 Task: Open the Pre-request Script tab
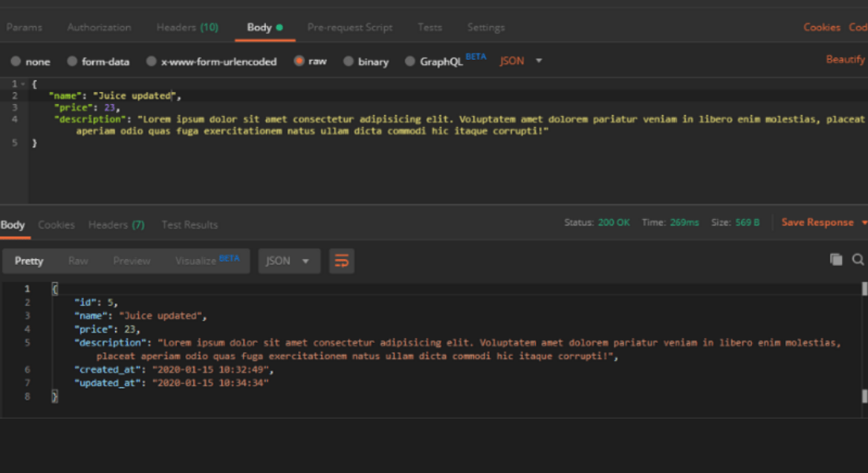(350, 27)
